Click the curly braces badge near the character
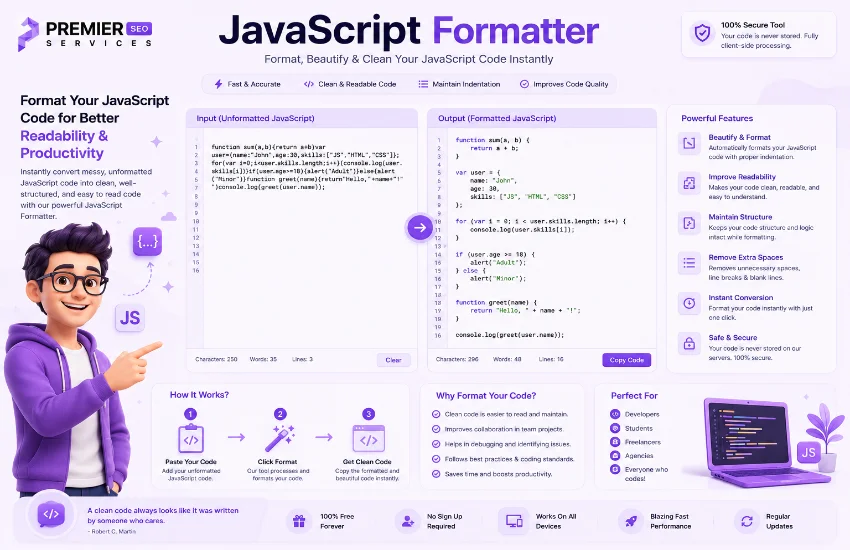 (147, 242)
